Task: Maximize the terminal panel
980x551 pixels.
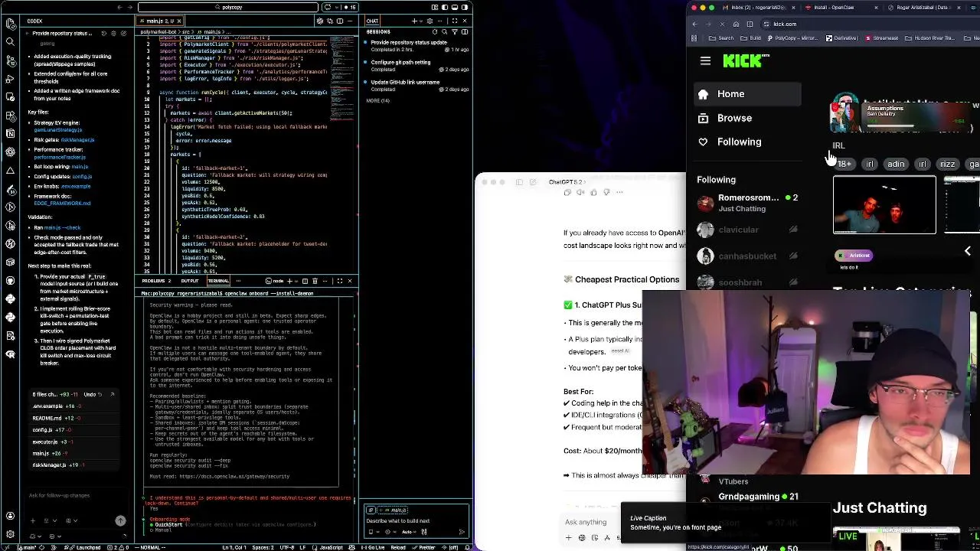Action: (x=340, y=281)
